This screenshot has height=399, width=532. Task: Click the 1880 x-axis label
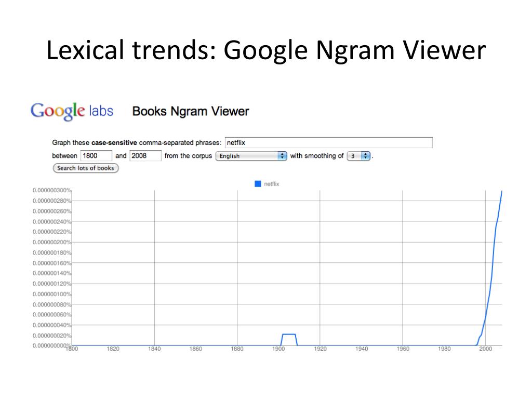tap(237, 349)
